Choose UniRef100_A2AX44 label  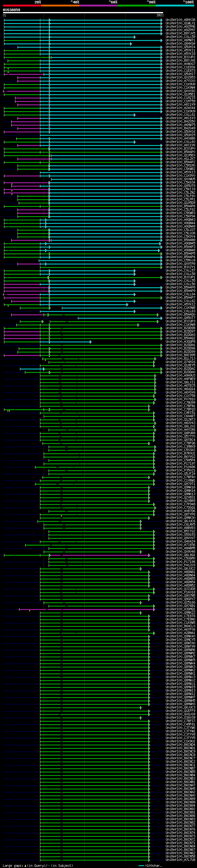180,108
